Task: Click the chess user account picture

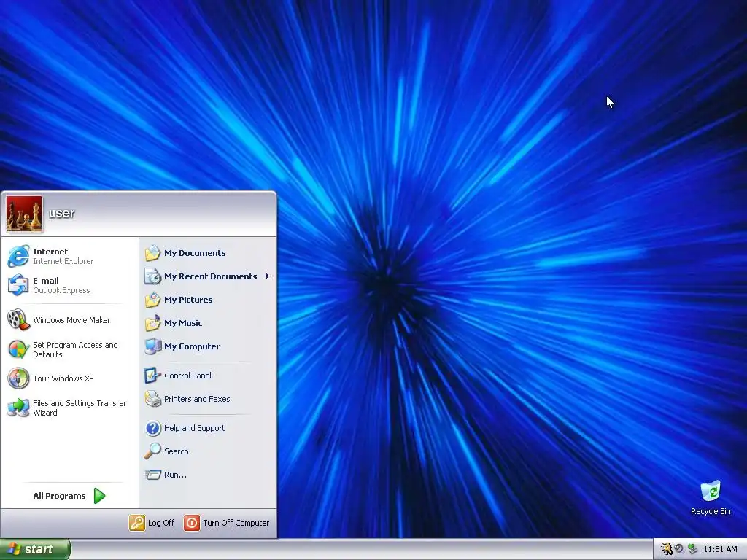Action: 24,214
